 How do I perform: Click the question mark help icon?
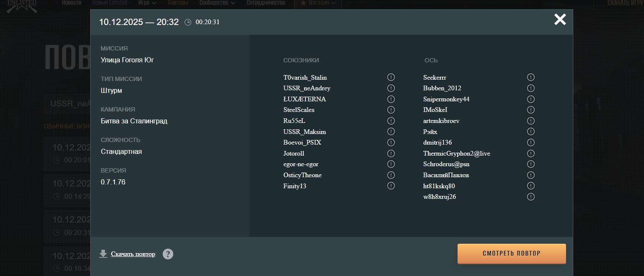[168, 254]
